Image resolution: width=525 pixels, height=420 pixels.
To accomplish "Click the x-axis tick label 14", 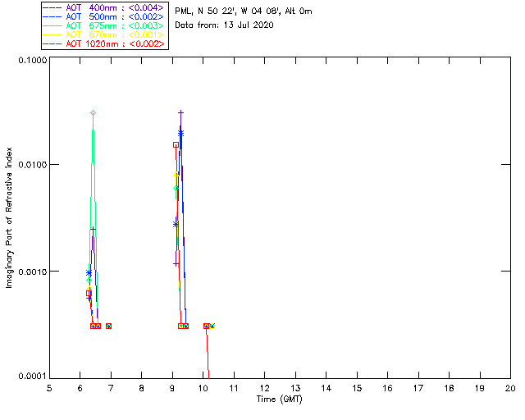I will click(326, 388).
